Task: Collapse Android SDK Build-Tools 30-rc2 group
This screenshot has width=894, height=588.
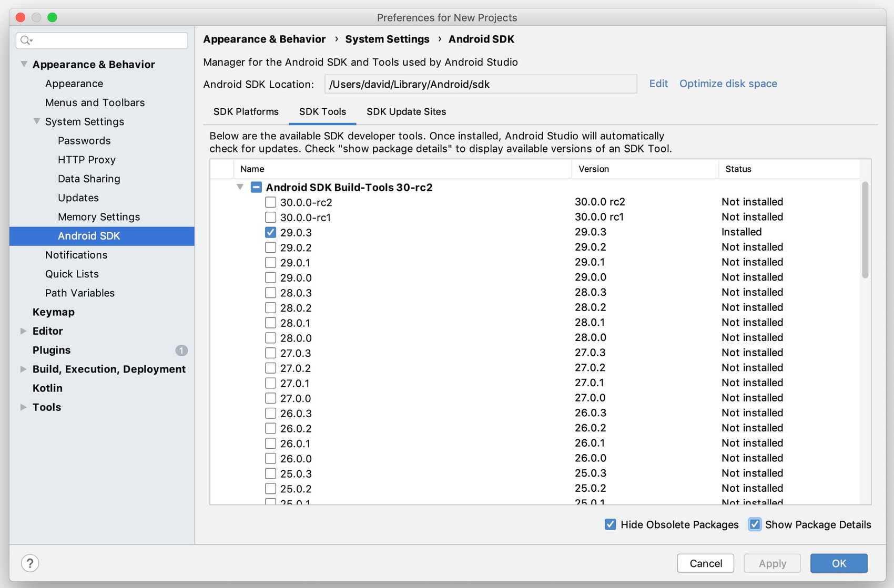Action: pyautogui.click(x=240, y=188)
